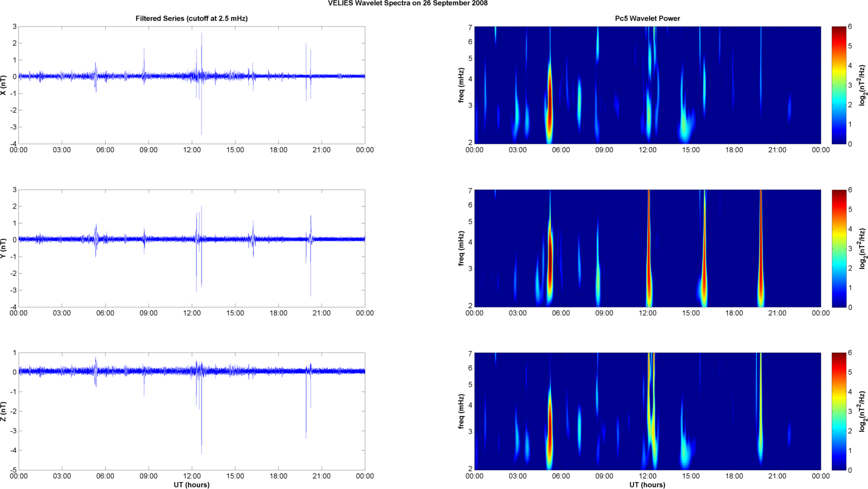
Task: Click the Y (nT) axis label
Action: tap(4, 248)
